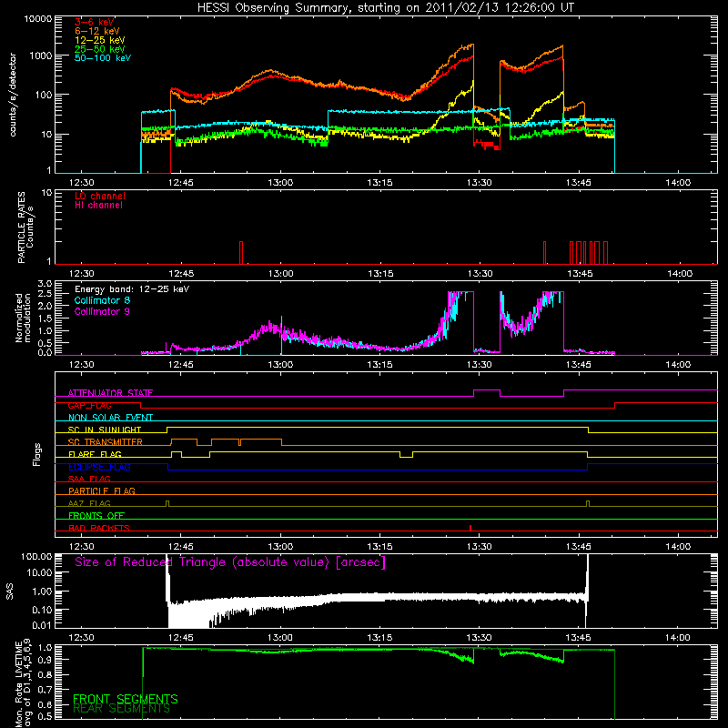The height and width of the screenshot is (728, 728).
Task: Click the red BAD_PACKETS tick mark near 13:29
Action: tap(470, 528)
